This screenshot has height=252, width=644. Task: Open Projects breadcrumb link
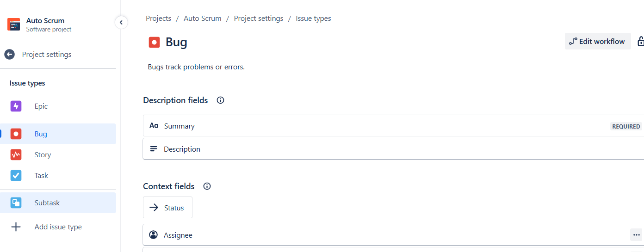click(159, 18)
